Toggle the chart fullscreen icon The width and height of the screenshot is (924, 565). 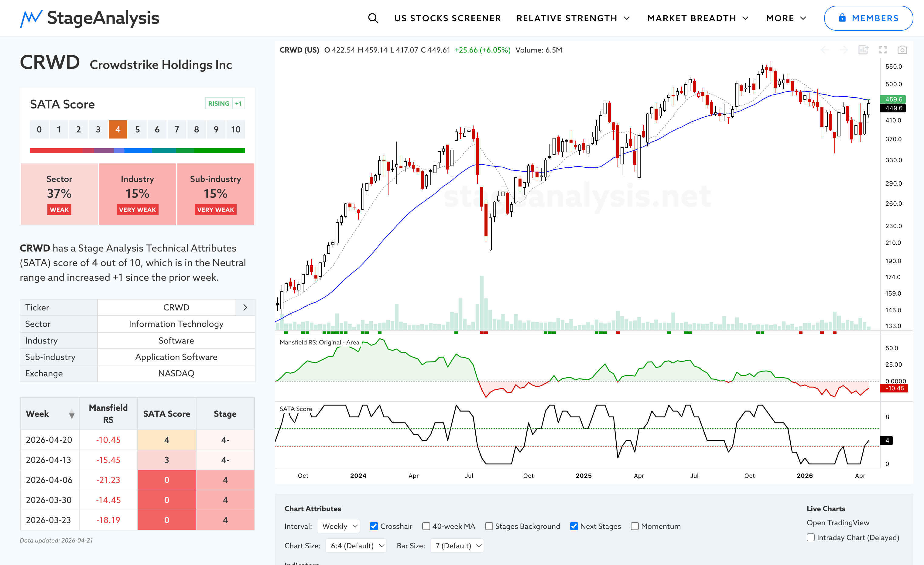883,50
